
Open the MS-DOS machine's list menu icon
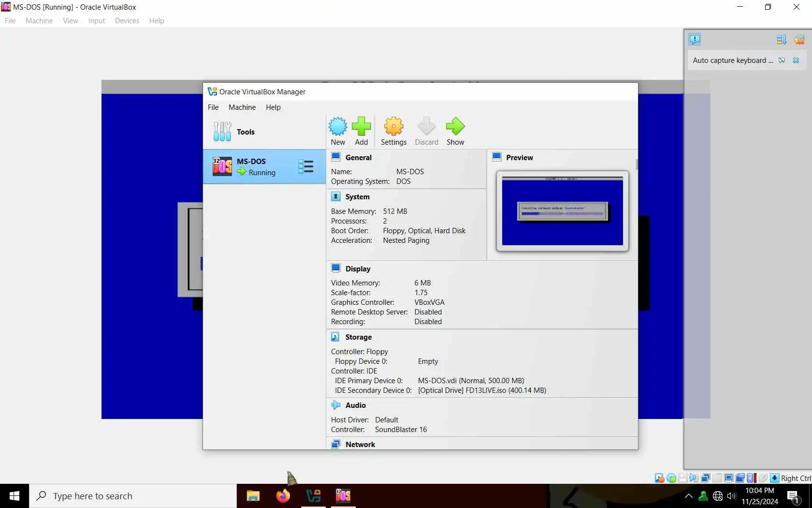click(305, 166)
